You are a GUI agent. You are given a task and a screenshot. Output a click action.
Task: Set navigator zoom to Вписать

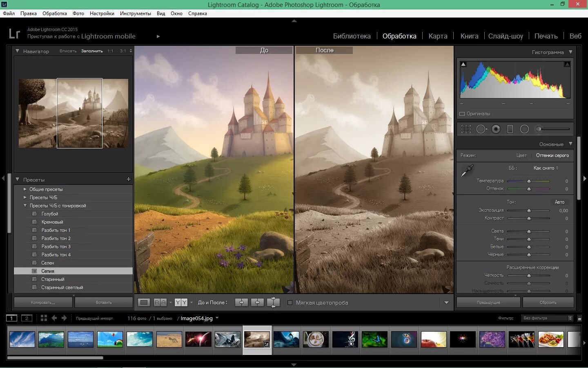tap(68, 51)
